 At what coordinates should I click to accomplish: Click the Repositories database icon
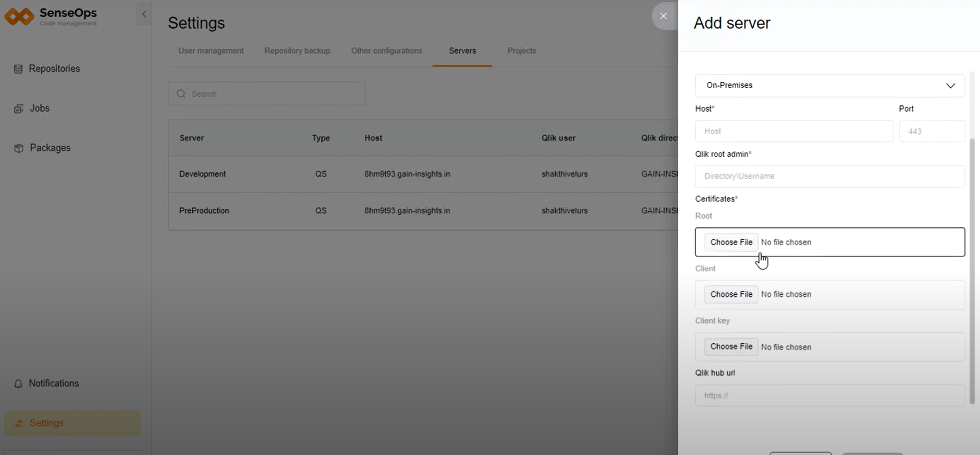click(18, 69)
